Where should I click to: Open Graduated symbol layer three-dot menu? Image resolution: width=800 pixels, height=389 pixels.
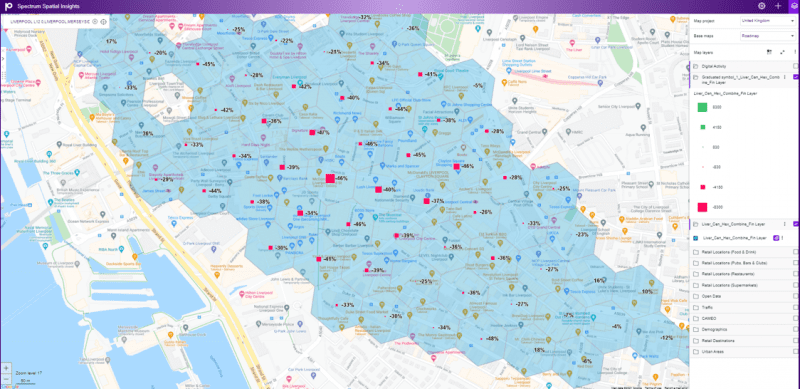pos(785,77)
